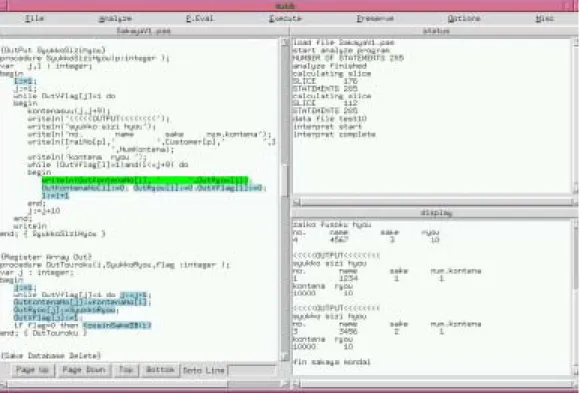
Task: Click 'end; { OutTouroku }' line
Action: pyautogui.click(x=44, y=333)
